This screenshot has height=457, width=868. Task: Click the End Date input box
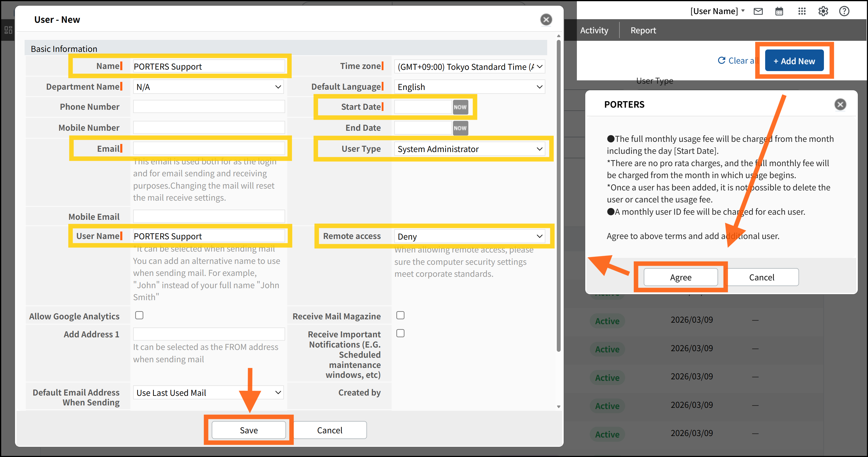pos(423,128)
